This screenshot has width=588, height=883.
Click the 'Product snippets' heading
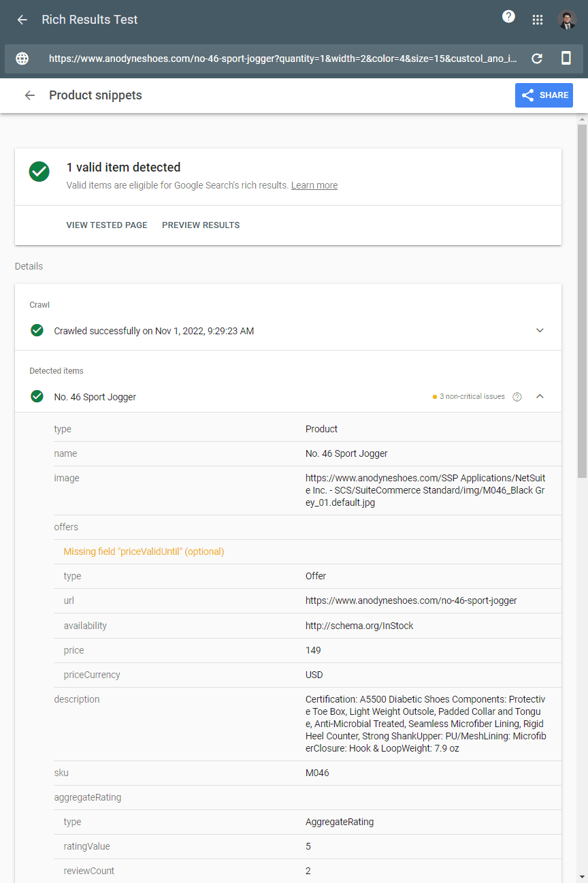[x=95, y=95]
